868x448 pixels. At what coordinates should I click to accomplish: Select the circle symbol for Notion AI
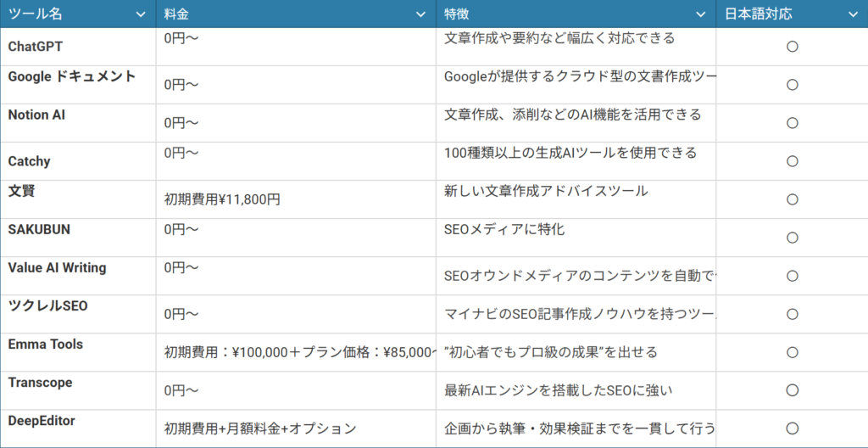click(793, 123)
